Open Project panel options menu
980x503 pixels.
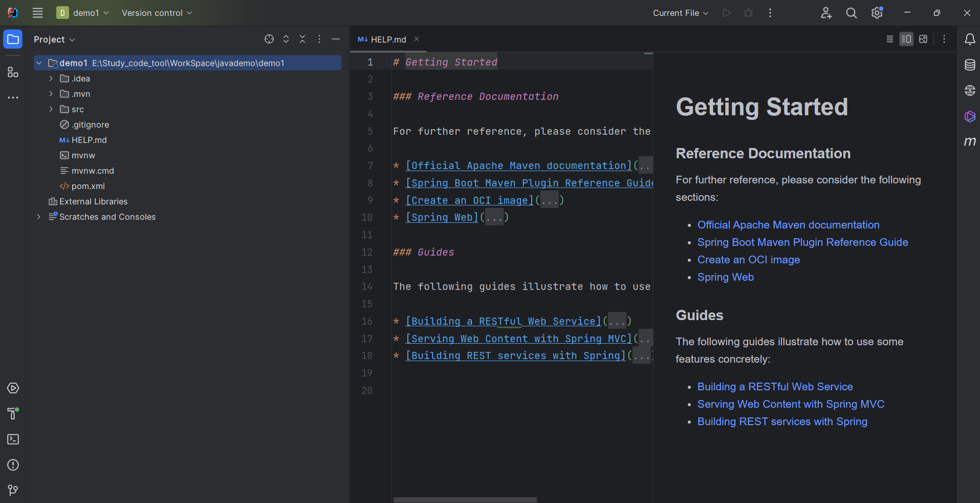(x=319, y=39)
